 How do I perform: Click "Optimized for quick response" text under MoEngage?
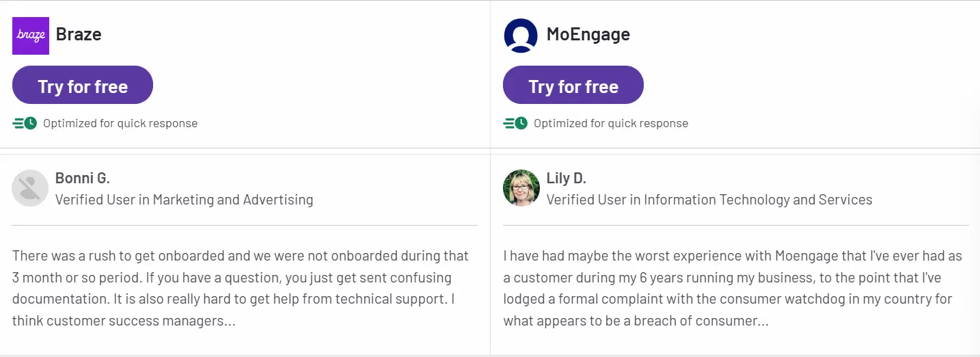611,123
